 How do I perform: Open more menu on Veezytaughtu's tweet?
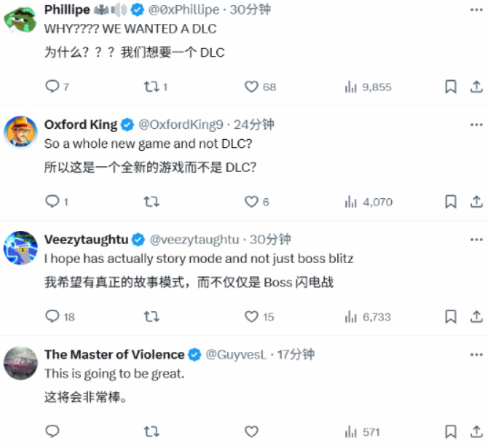click(476, 240)
